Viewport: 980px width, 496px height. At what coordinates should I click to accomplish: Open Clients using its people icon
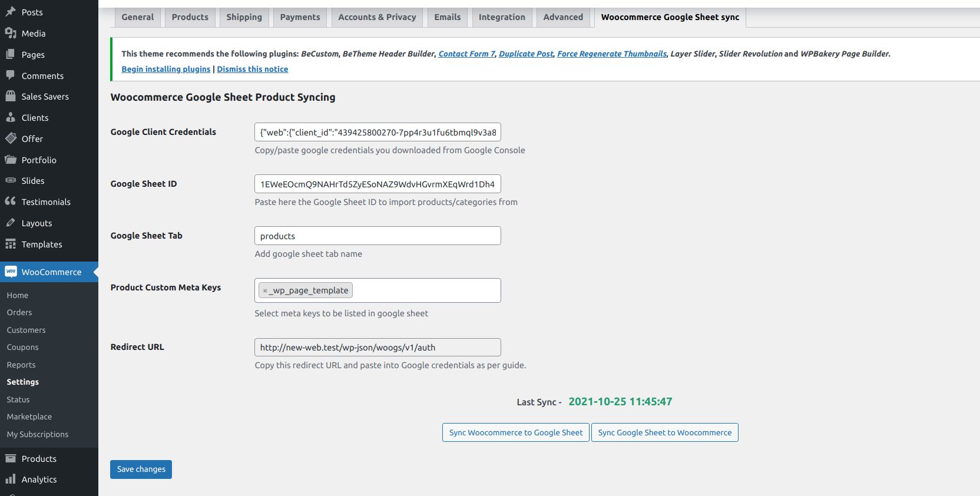tap(11, 117)
